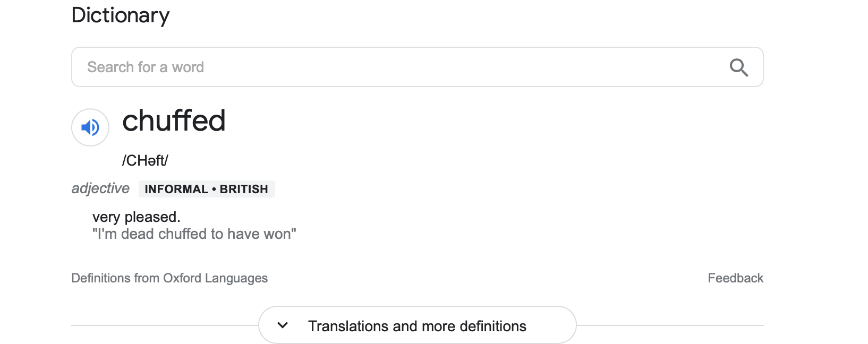This screenshot has height=344, width=868.
Task: Select the headword "chuffed"
Action: coord(174,121)
